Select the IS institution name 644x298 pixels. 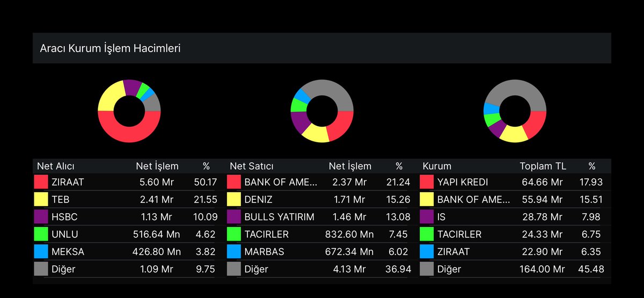pyautogui.click(x=442, y=217)
